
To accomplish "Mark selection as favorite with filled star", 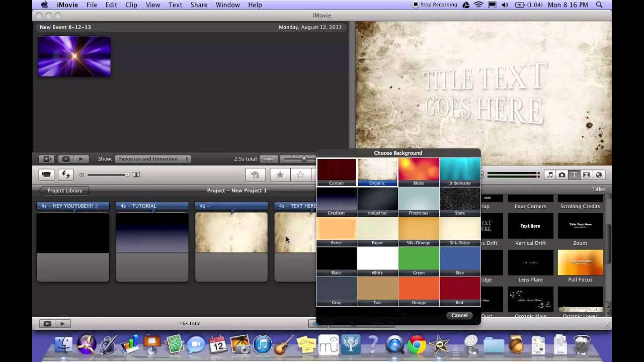I will (x=280, y=174).
